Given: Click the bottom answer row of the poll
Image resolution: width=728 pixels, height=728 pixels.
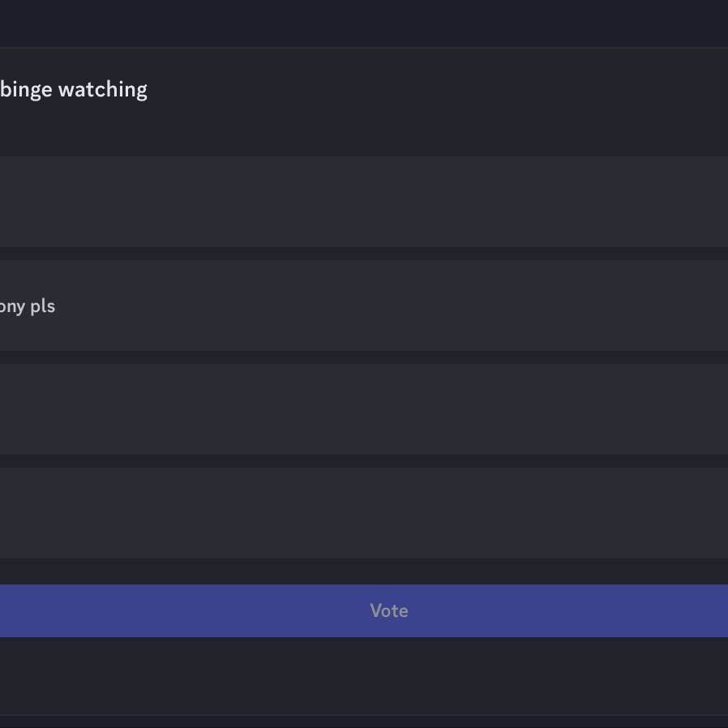Looking at the screenshot, I should (x=364, y=513).
